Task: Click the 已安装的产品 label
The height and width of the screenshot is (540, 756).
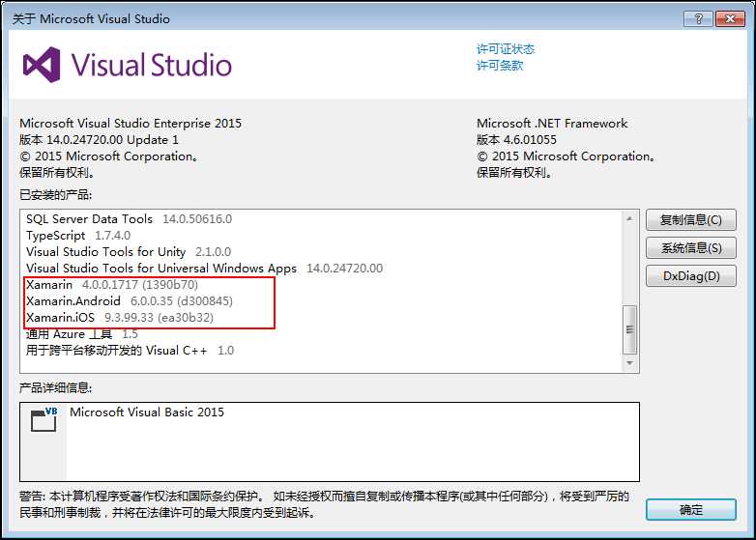Action: click(x=55, y=194)
